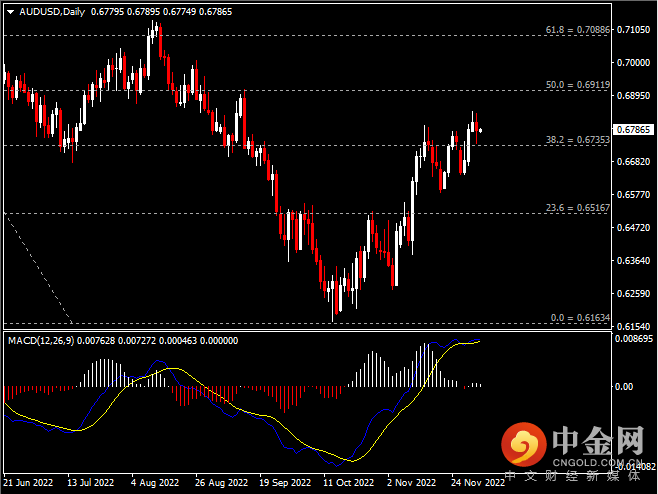
Task: Click the CNGOLD coin logo icon
Action: point(521,445)
